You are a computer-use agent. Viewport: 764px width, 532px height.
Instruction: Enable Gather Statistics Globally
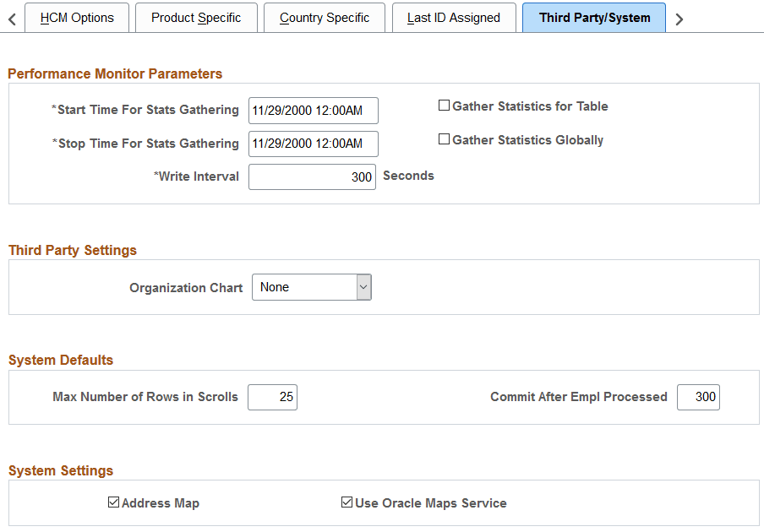[x=444, y=139]
